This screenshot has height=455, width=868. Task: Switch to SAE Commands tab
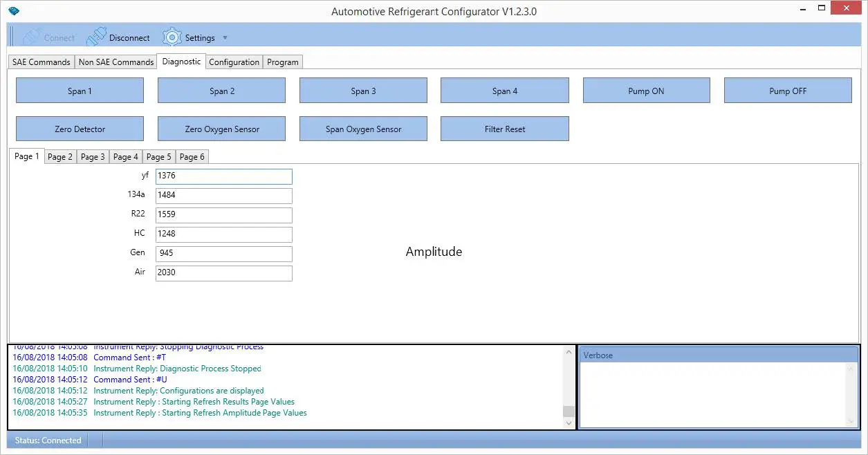41,62
